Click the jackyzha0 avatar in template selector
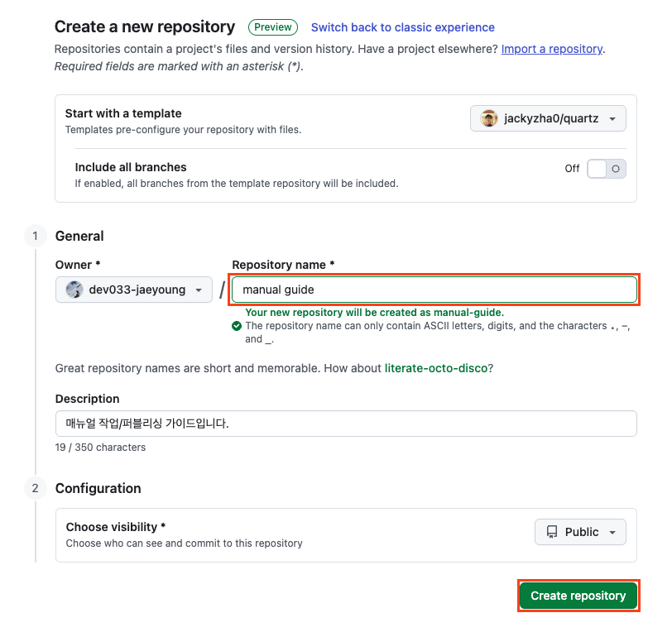Image resolution: width=672 pixels, height=632 pixels. click(488, 118)
